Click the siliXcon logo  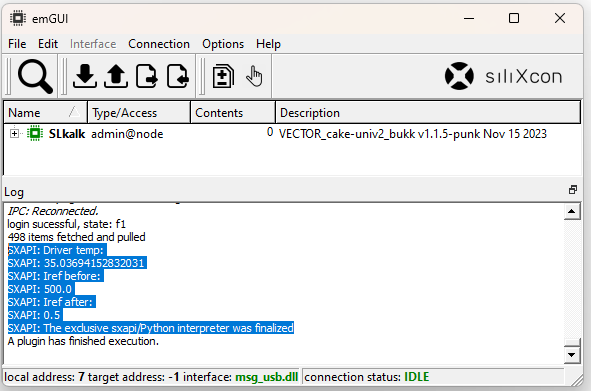(x=504, y=76)
